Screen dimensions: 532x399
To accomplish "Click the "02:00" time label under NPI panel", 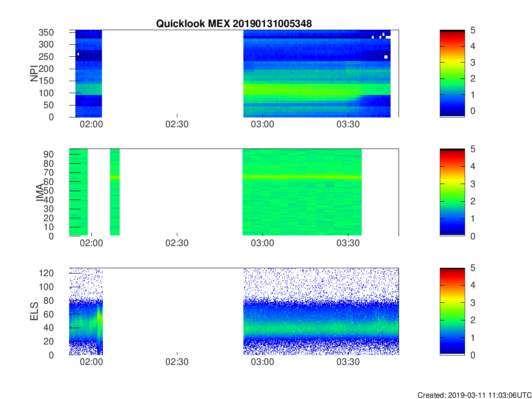I will [91, 125].
